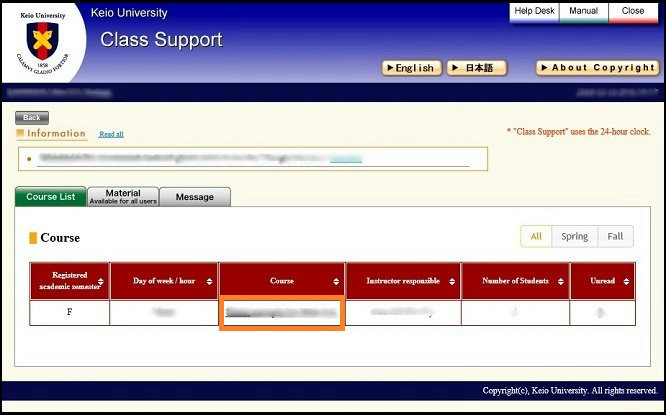Open the Help Desk page
This screenshot has width=666, height=415.
click(x=533, y=11)
